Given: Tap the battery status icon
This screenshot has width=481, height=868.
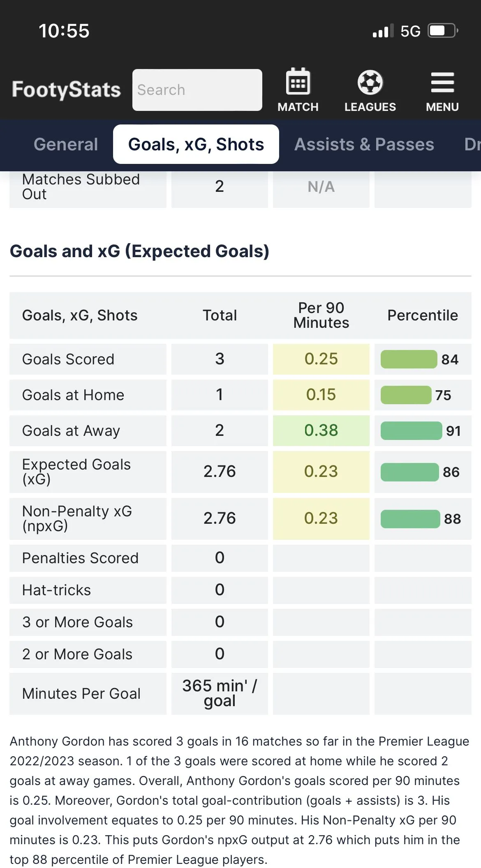Looking at the screenshot, I should pos(443,31).
